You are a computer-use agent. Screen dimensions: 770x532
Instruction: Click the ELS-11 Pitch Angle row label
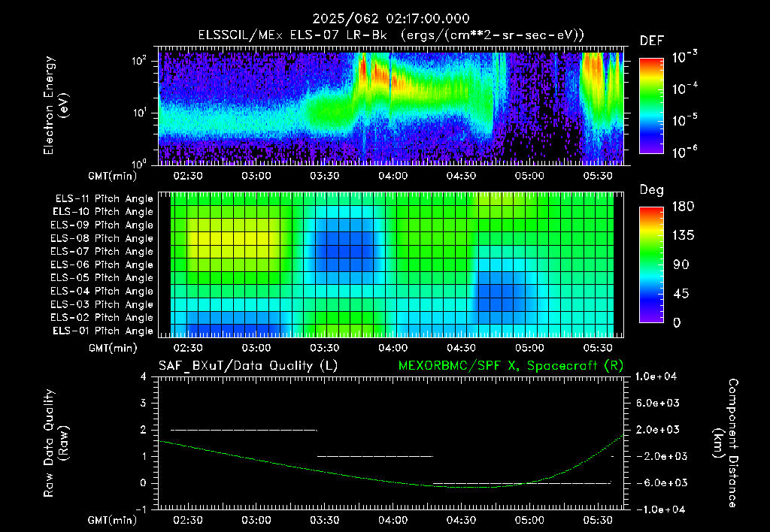(104, 199)
